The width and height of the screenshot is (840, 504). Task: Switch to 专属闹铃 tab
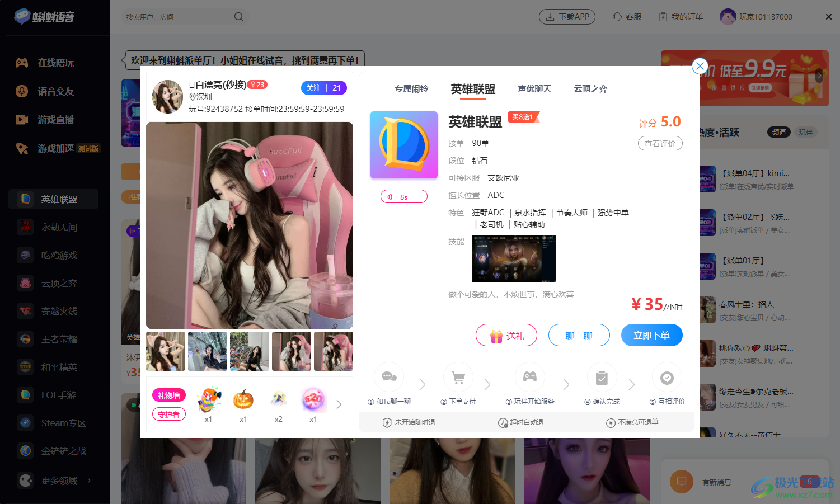411,89
